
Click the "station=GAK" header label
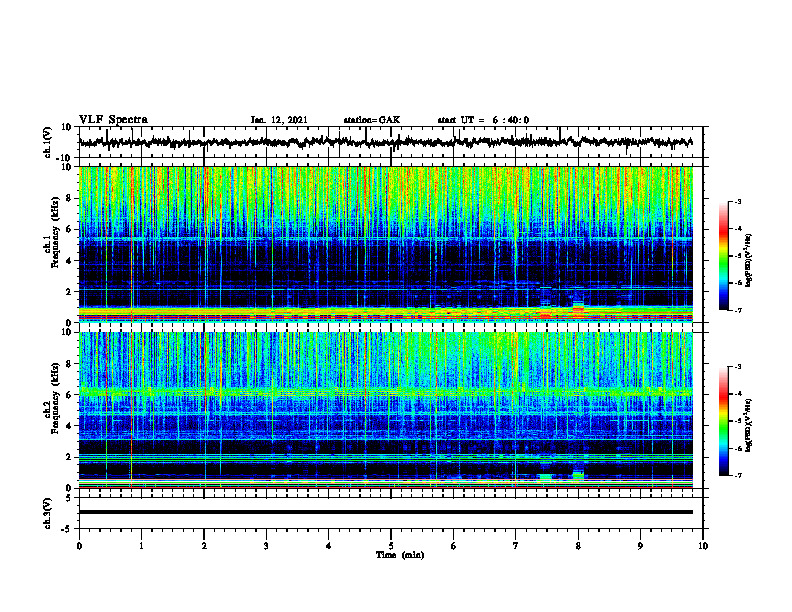372,120
